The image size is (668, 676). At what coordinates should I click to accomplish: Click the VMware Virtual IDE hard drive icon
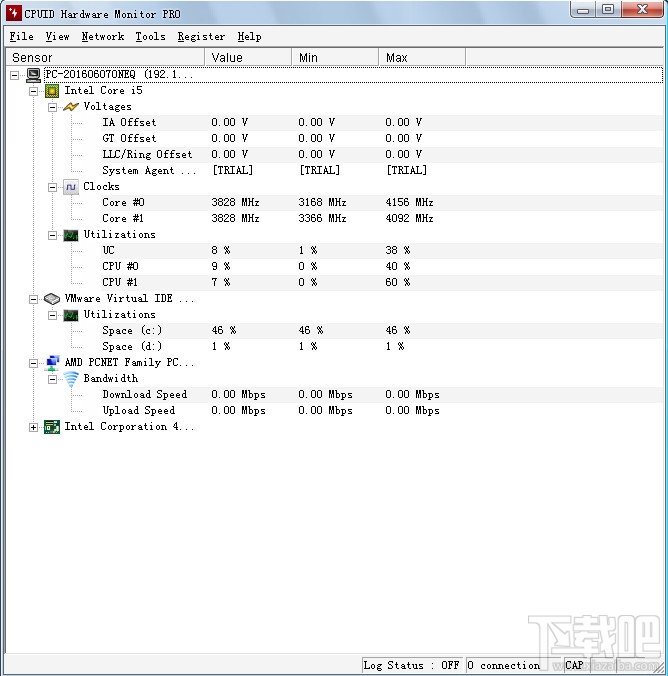52,299
